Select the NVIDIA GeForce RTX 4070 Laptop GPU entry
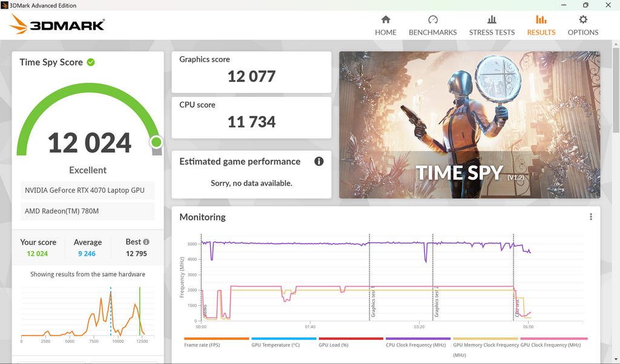The image size is (620, 364). [88, 190]
